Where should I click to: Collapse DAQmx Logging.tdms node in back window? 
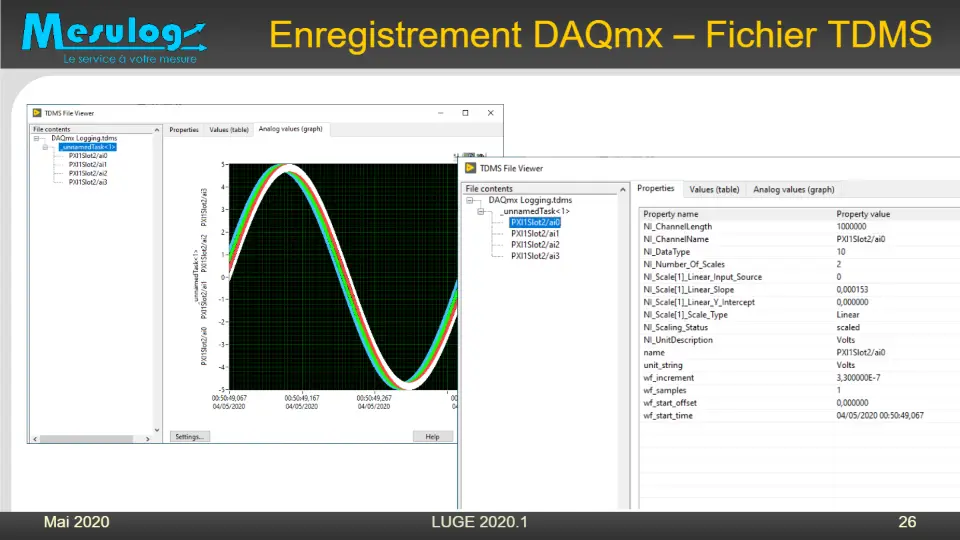36,138
